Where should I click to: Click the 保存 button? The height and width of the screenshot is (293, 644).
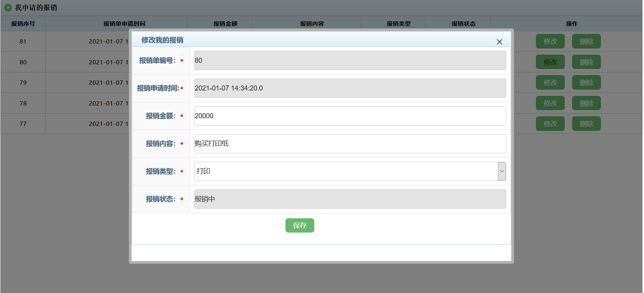click(x=300, y=225)
